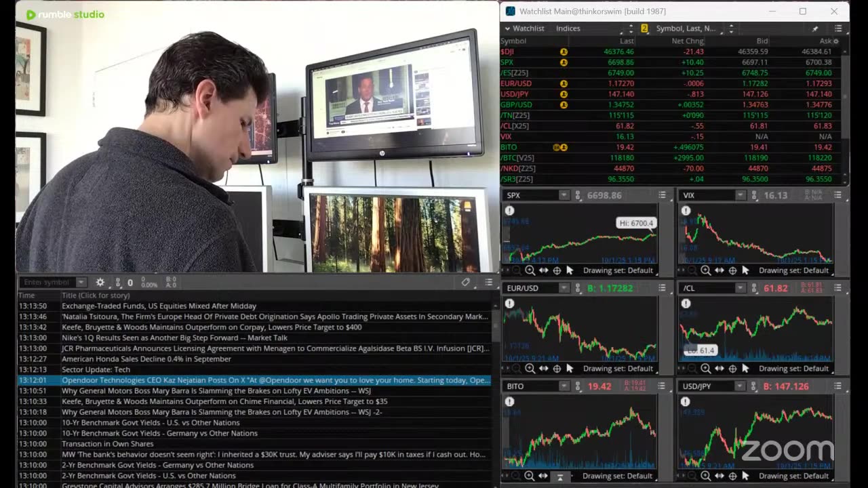Click the alert exclamation icon on the SPX chart
Screen dimensions: 868x488
pyautogui.click(x=509, y=211)
